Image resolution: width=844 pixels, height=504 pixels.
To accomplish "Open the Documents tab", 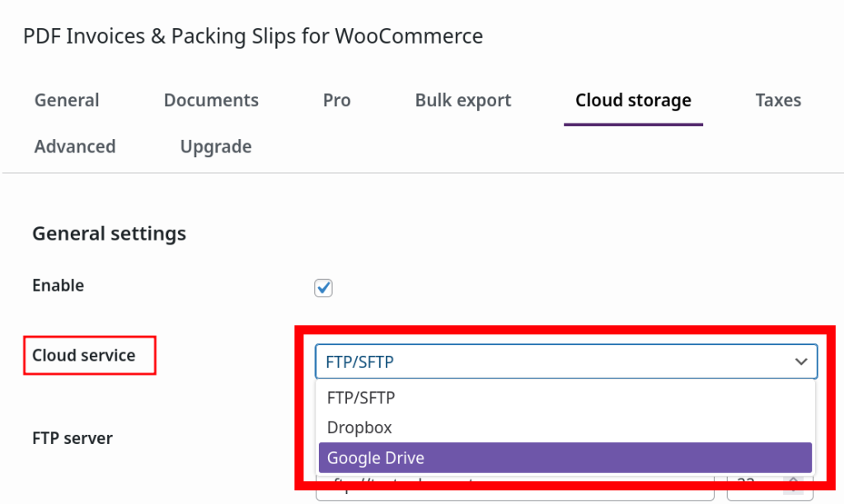I will point(211,100).
